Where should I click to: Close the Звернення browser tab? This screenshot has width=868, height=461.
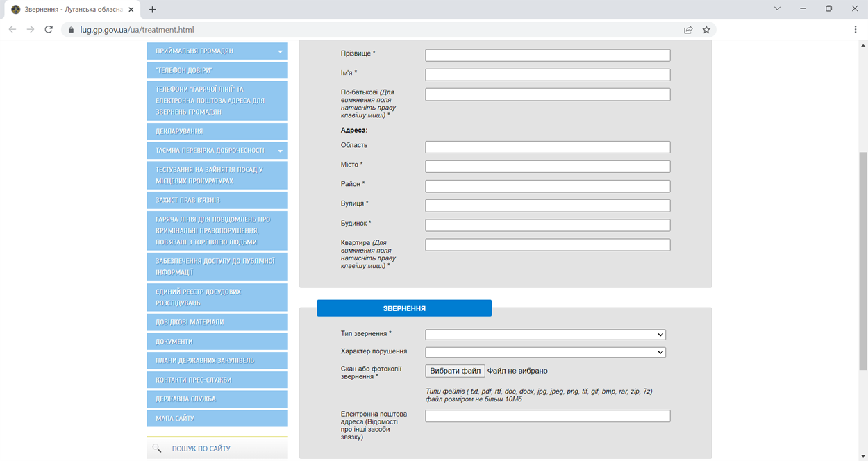131,9
